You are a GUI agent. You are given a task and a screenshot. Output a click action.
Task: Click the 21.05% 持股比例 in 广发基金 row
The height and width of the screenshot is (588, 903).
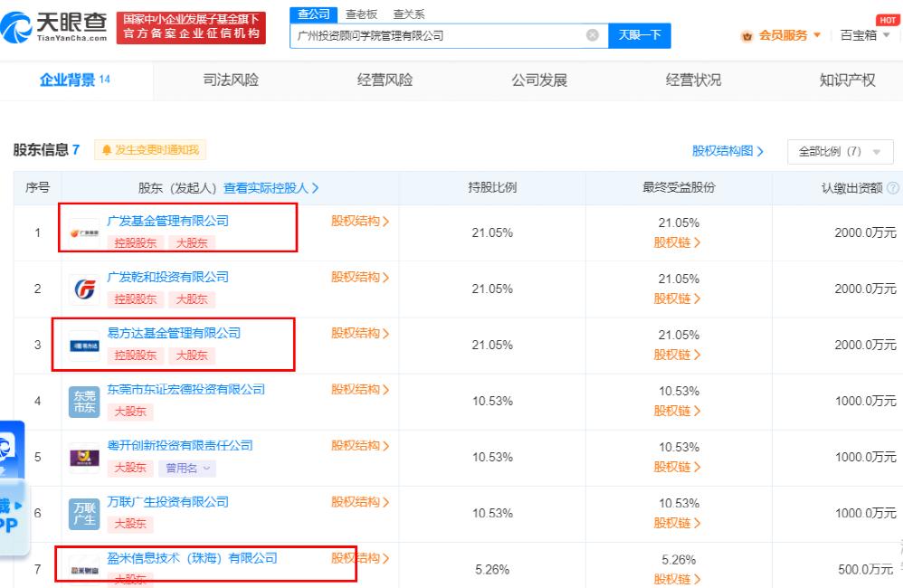pos(492,232)
